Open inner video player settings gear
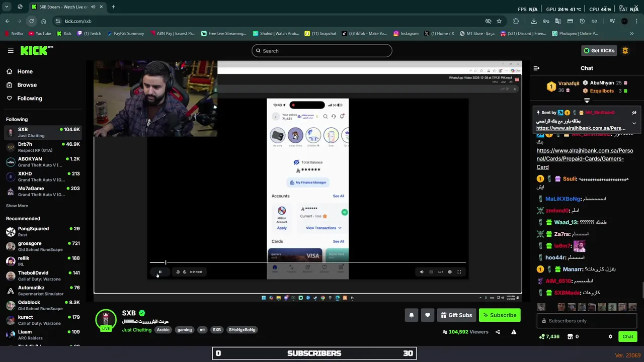Image resolution: width=644 pixels, height=362 pixels. point(450,272)
